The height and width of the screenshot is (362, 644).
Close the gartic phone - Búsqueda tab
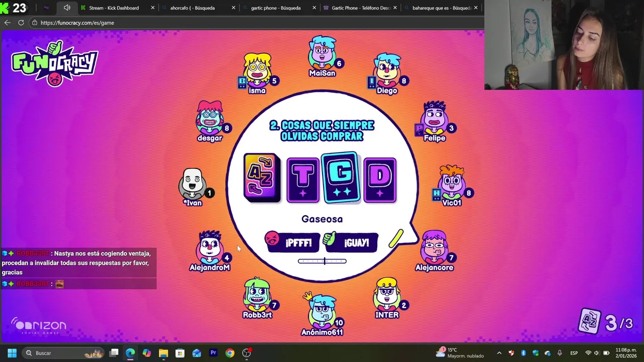314,8
